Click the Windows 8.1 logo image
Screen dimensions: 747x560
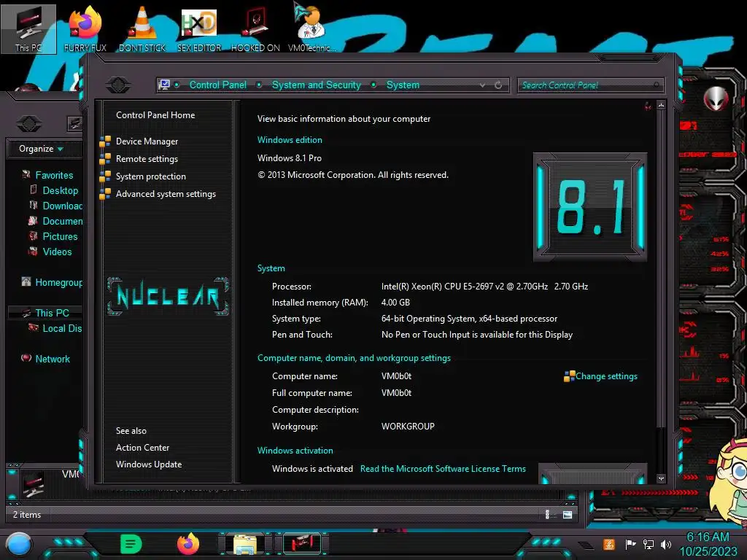point(589,207)
